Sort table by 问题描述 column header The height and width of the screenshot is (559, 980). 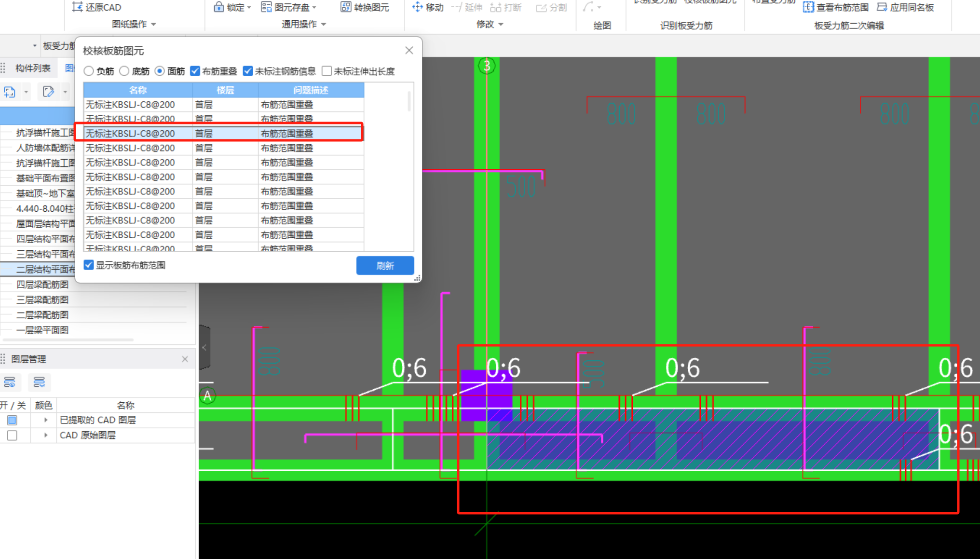point(311,90)
